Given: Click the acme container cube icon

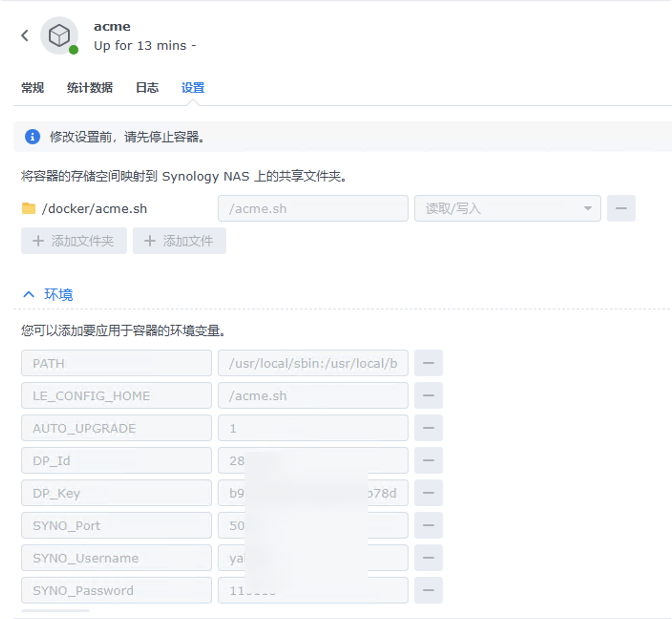Looking at the screenshot, I should point(59,35).
